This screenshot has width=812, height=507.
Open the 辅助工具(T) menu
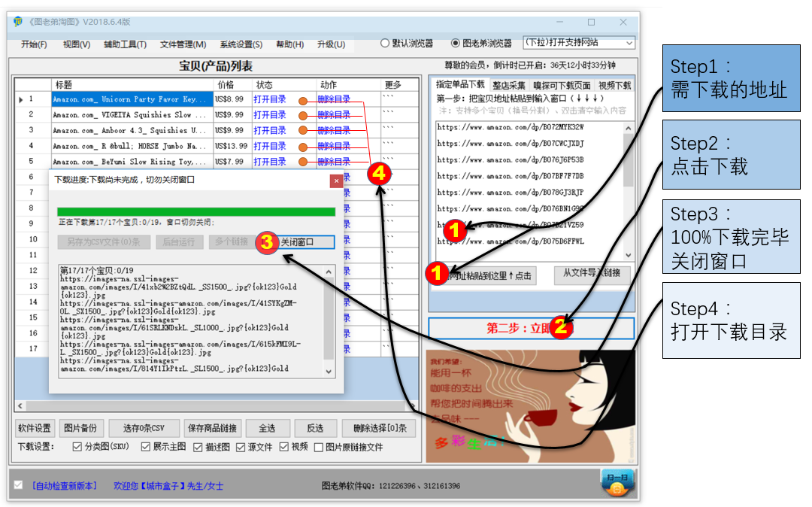click(x=126, y=44)
